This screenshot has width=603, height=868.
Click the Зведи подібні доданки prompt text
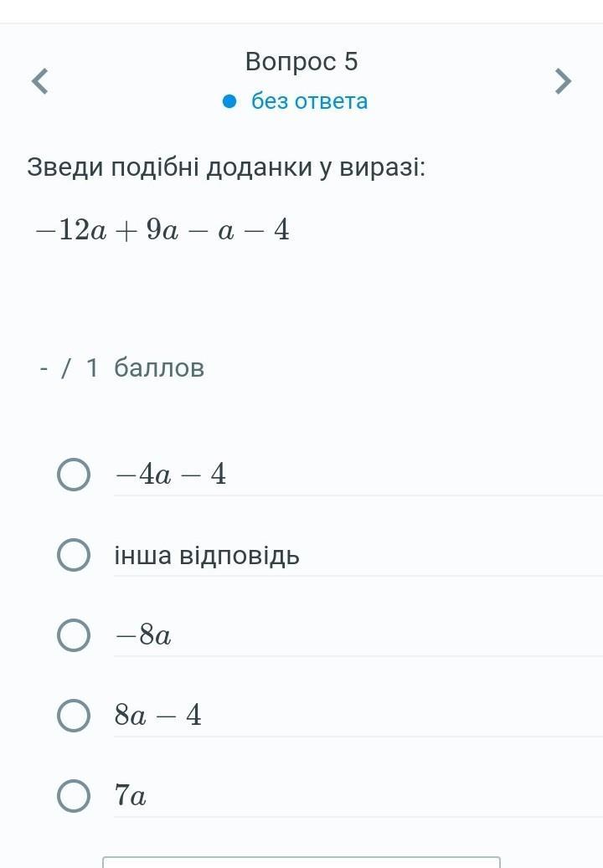(x=226, y=167)
